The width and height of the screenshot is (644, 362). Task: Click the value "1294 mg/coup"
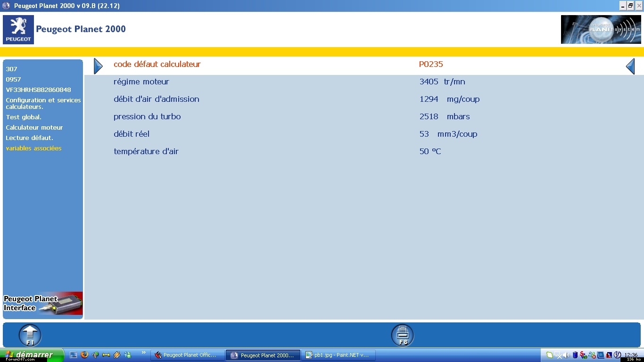coord(449,99)
